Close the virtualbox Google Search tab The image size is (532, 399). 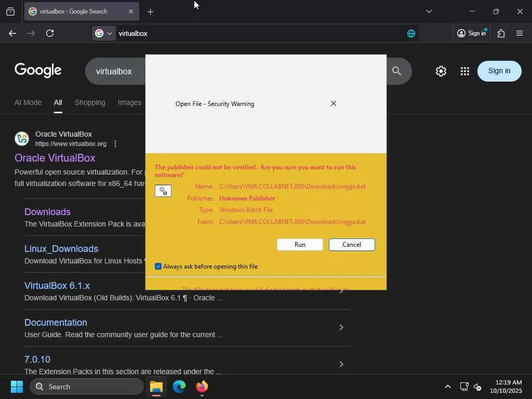[x=130, y=11]
